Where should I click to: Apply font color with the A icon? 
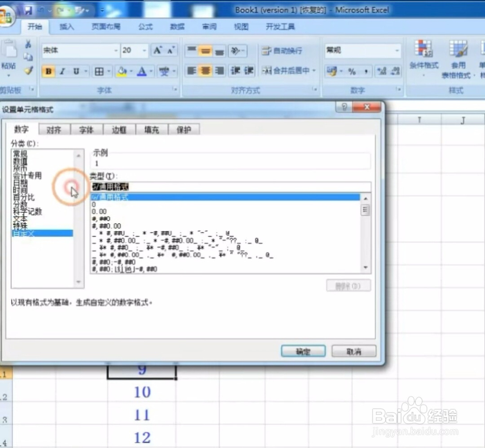click(x=142, y=71)
